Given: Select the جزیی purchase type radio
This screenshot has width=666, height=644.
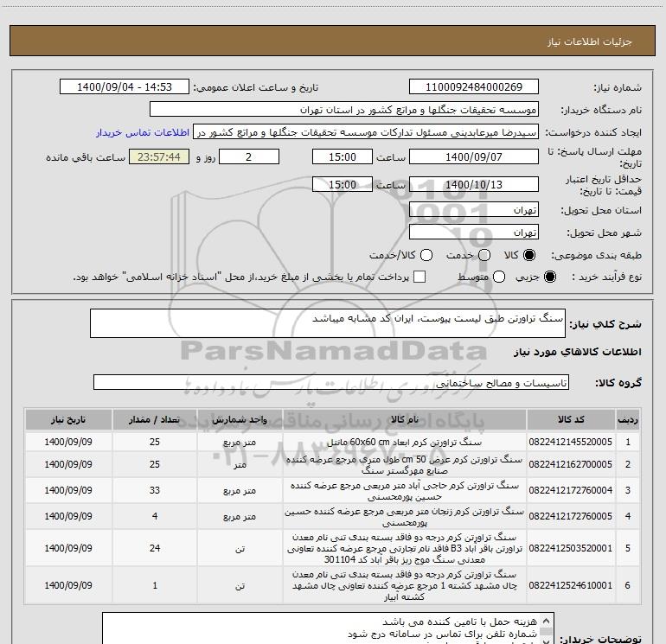Looking at the screenshot, I should pyautogui.click(x=549, y=277).
